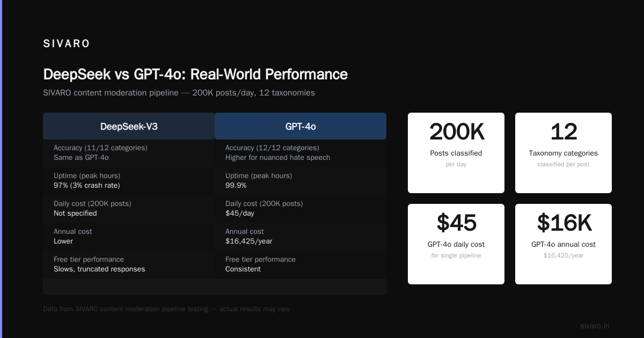644x338 pixels.
Task: Click the data disclaimer footnote text
Action: coord(166,309)
